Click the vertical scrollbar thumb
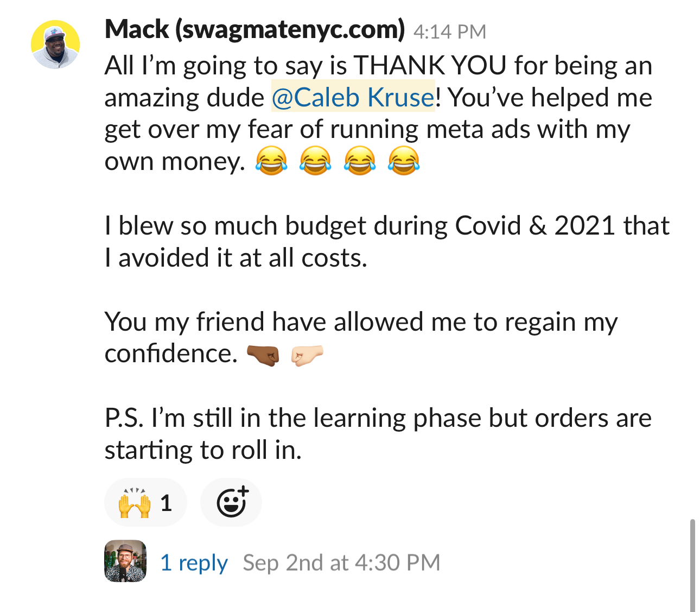Viewport: 700px width, 612px height. click(692, 565)
